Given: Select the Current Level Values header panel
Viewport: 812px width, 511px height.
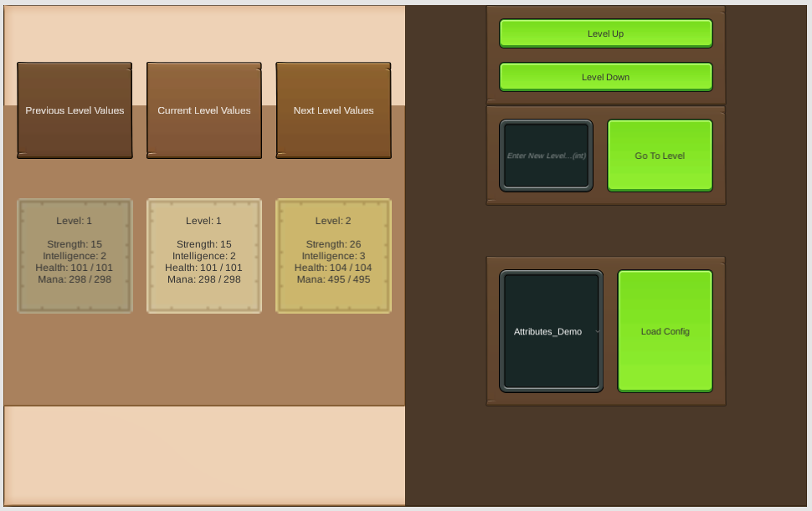Looking at the screenshot, I should point(204,110).
